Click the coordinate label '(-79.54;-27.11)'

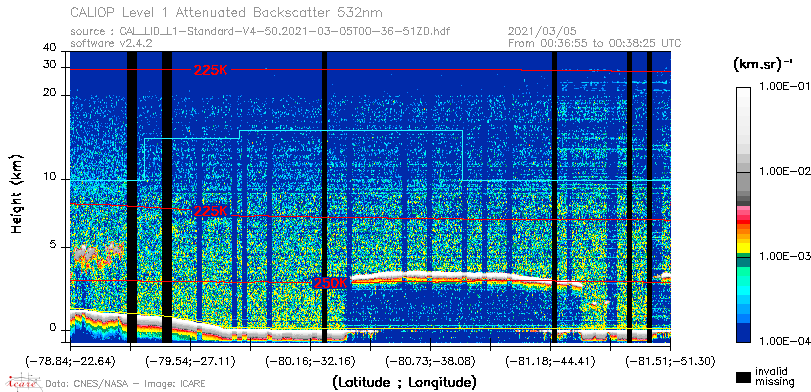click(x=190, y=360)
